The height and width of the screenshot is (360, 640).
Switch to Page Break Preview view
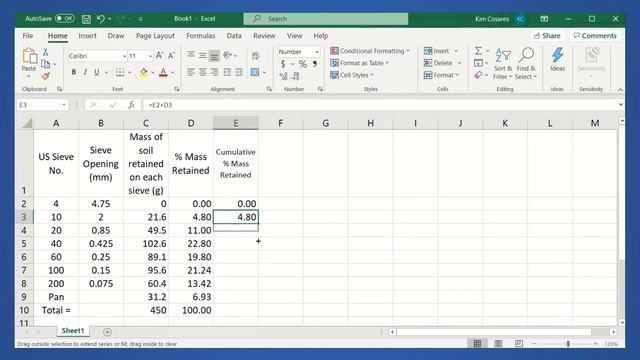click(518, 344)
